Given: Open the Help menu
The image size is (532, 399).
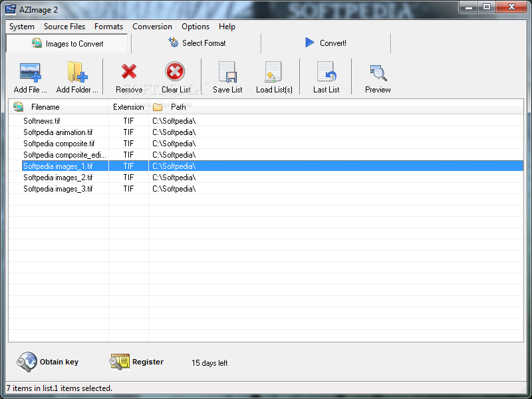Looking at the screenshot, I should pos(227,27).
